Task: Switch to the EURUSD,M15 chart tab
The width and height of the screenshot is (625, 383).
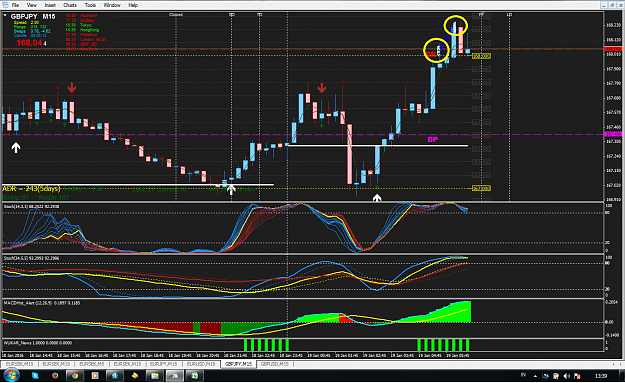Action: tap(200, 364)
